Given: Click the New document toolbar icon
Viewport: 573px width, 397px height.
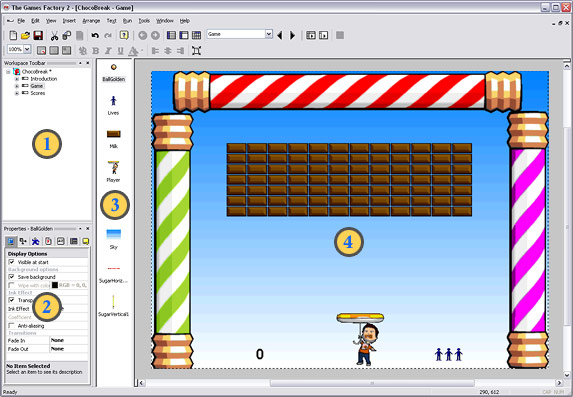Looking at the screenshot, I should point(13,35).
